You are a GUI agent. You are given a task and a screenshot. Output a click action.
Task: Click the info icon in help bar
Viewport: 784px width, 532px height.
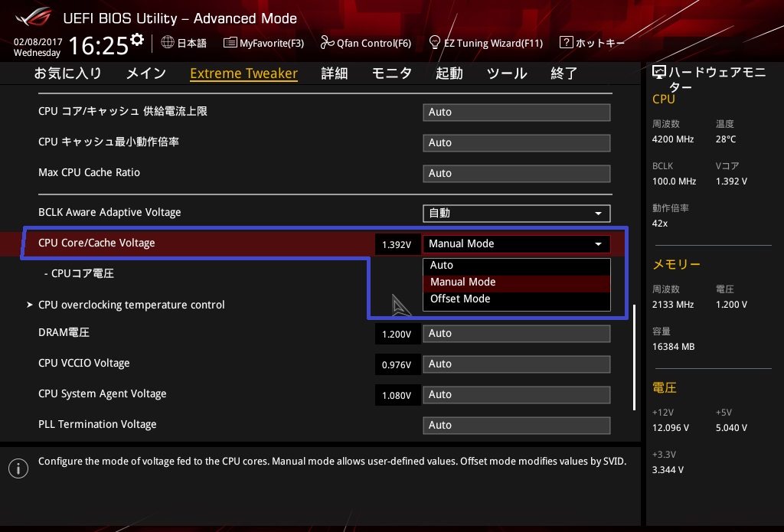(18, 468)
